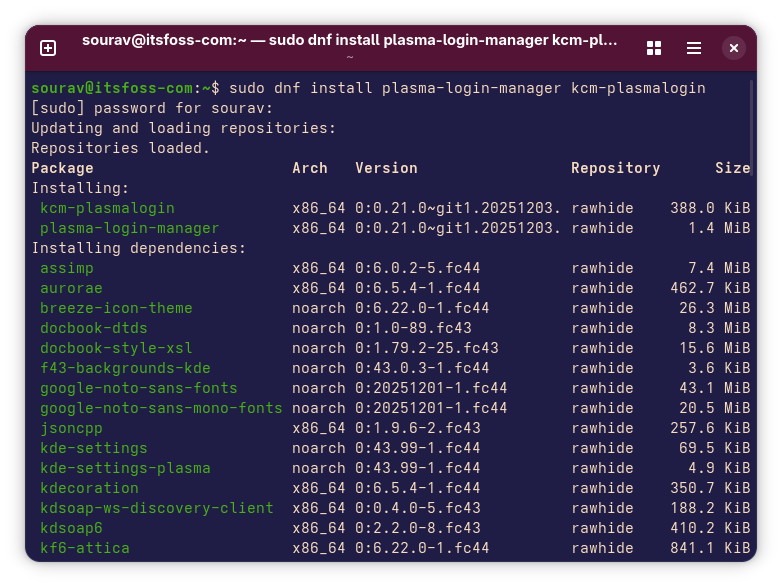This screenshot has width=782, height=587.
Task: Click the kcm-plasmalogin package name
Action: (107, 208)
